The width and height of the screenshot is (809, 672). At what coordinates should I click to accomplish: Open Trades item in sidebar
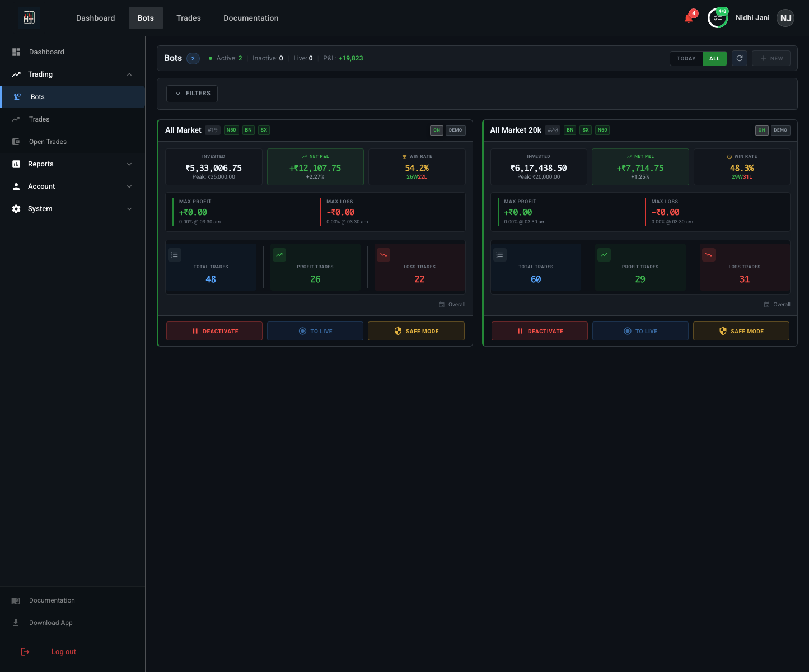73,119
